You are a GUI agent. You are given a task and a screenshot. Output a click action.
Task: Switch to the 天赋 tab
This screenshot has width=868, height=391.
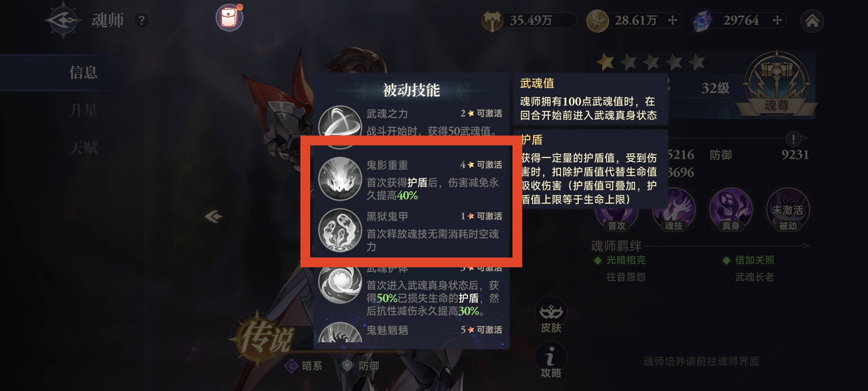[83, 148]
